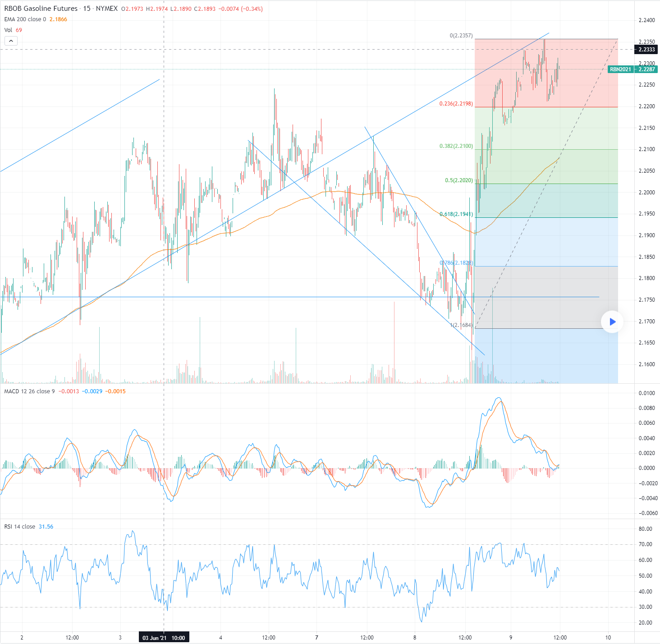Select the 0.618(2.1941) Fibonacci level label
Image resolution: width=660 pixels, height=644 pixels.
click(x=456, y=214)
